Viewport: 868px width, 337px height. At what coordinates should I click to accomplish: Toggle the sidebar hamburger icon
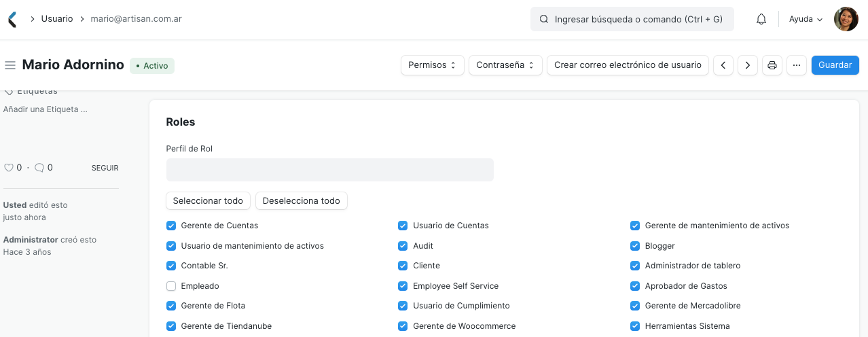tap(10, 65)
